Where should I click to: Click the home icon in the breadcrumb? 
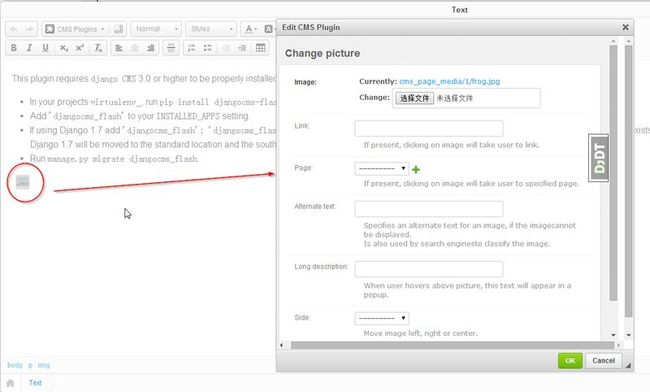(x=10, y=383)
